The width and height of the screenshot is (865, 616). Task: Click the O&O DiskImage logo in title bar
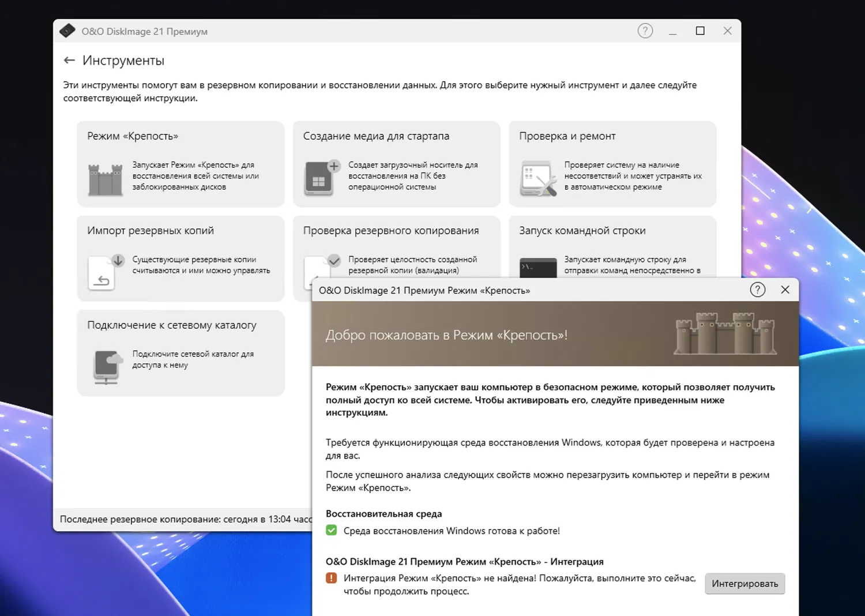coord(67,31)
